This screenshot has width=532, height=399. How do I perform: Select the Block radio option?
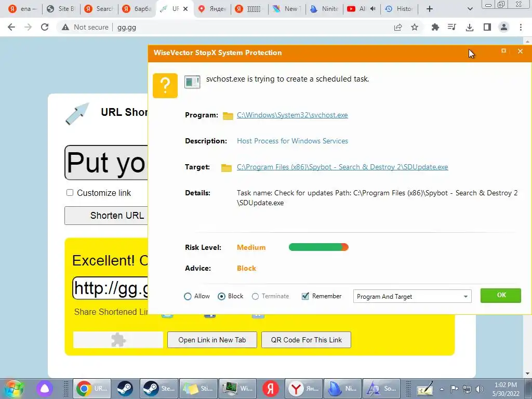221,297
